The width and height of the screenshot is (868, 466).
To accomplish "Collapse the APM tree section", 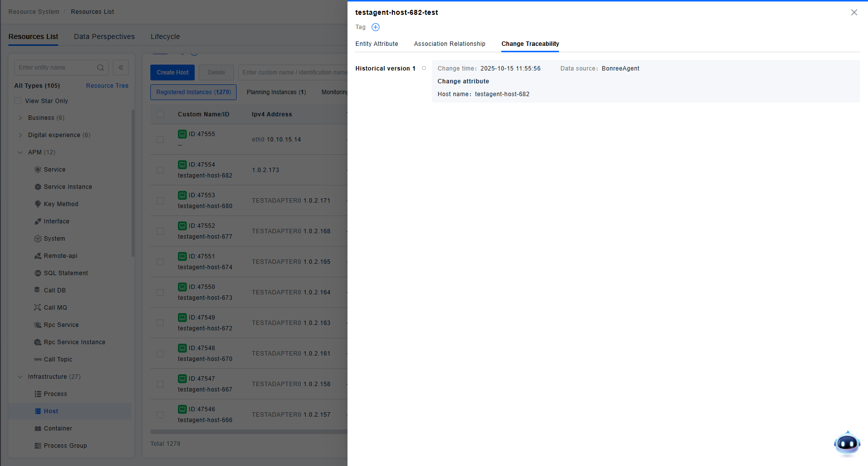I will click(20, 152).
